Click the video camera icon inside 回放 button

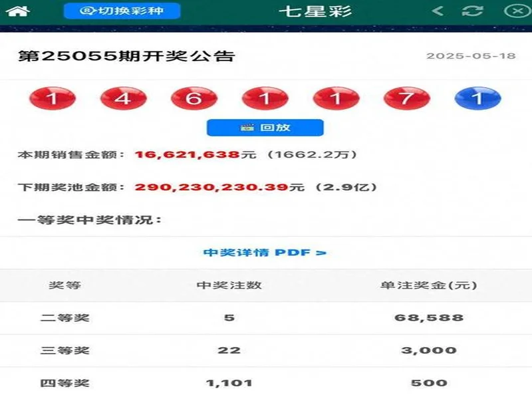[246, 127]
